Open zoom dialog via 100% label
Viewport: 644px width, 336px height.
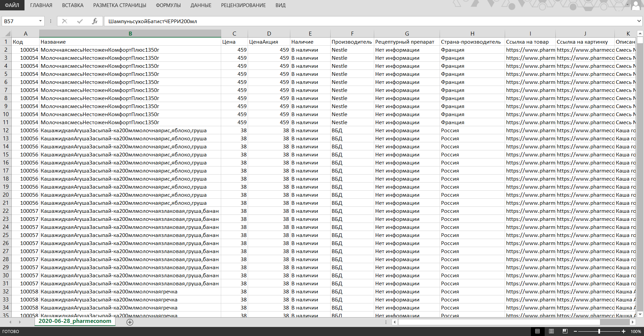636,331
